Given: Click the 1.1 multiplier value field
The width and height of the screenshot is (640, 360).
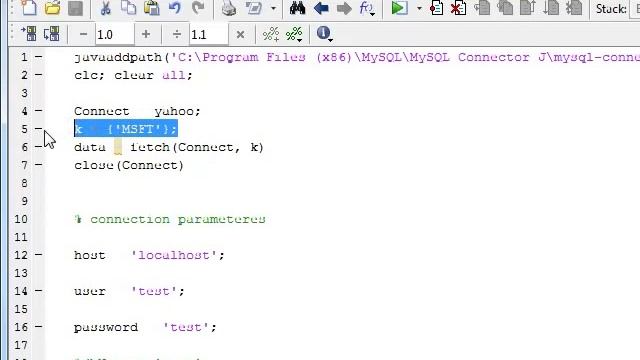Looking at the screenshot, I should click(x=208, y=34).
